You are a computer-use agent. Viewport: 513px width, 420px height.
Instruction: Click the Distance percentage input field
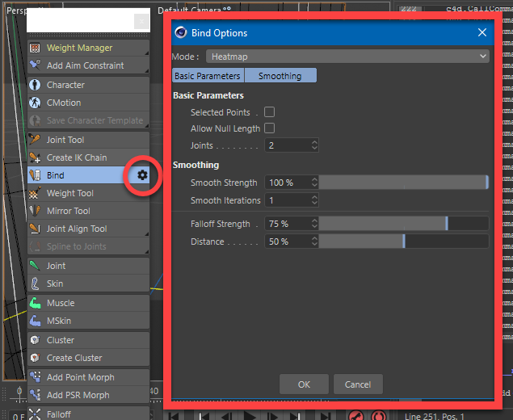[x=287, y=241]
